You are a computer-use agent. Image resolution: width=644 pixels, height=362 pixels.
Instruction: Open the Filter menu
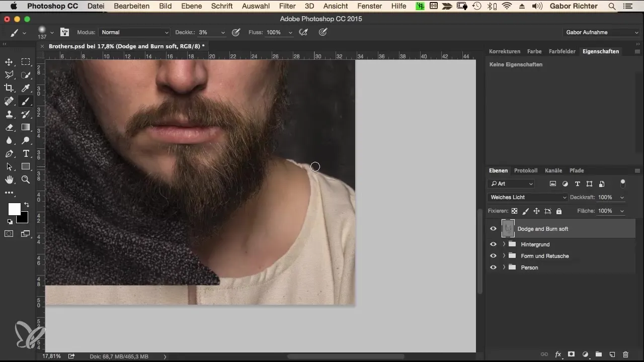287,6
